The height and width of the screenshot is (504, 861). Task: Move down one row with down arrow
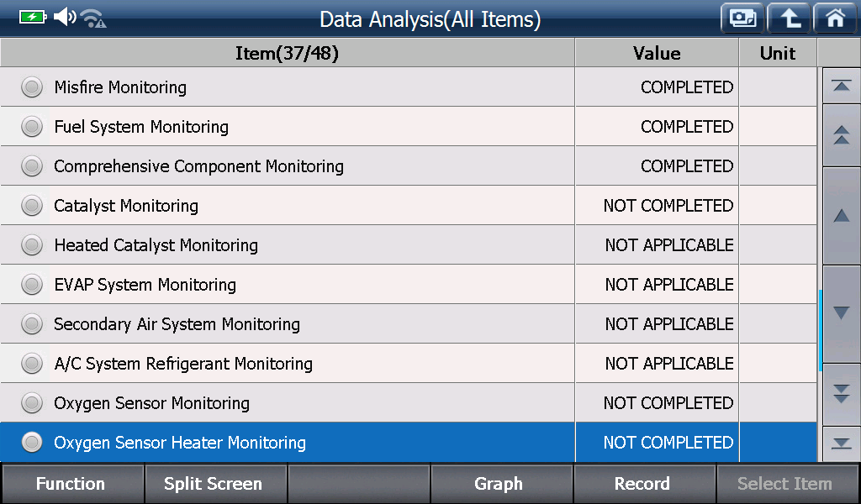841,313
